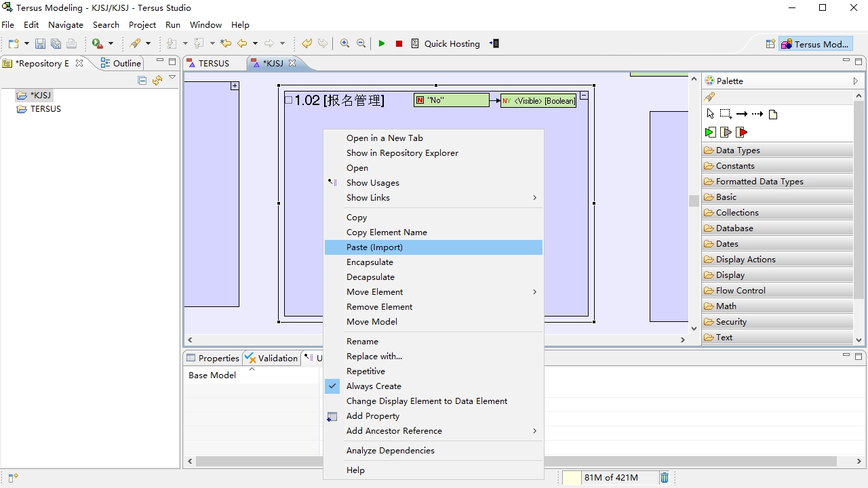Click the Last Edit Location arrow icon

pyautogui.click(x=226, y=43)
